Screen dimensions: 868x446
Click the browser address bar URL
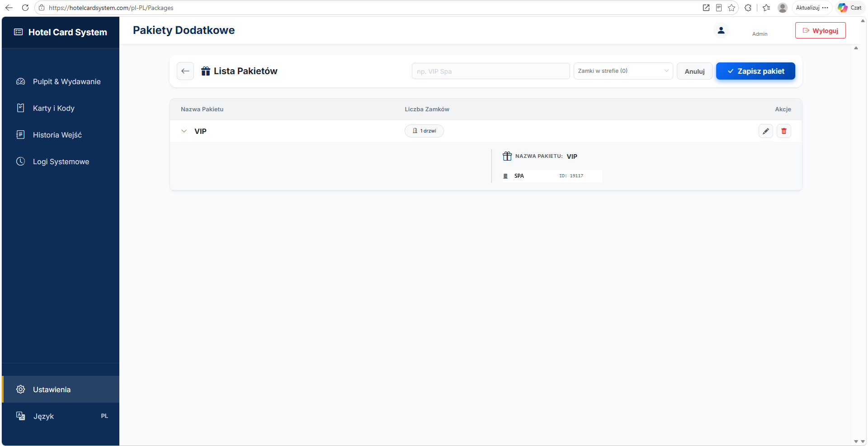tap(111, 8)
